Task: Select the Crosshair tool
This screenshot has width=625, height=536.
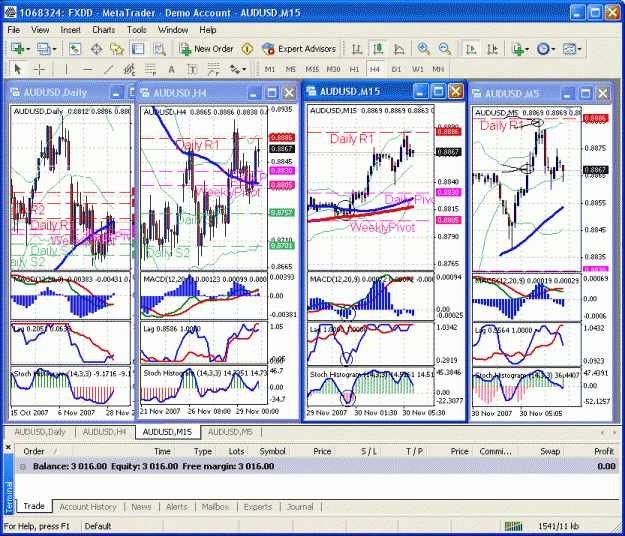Action: click(39, 69)
